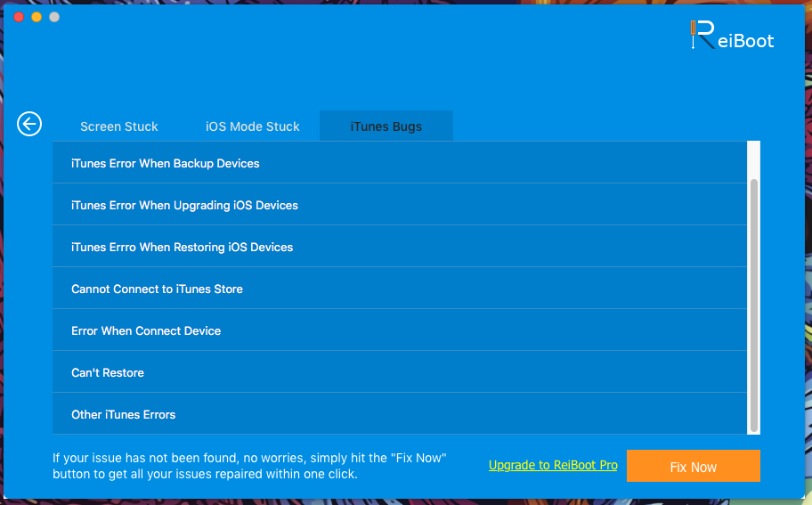Minimize the ReiBoot window
Screen dimensions: 812x505
tap(37, 17)
